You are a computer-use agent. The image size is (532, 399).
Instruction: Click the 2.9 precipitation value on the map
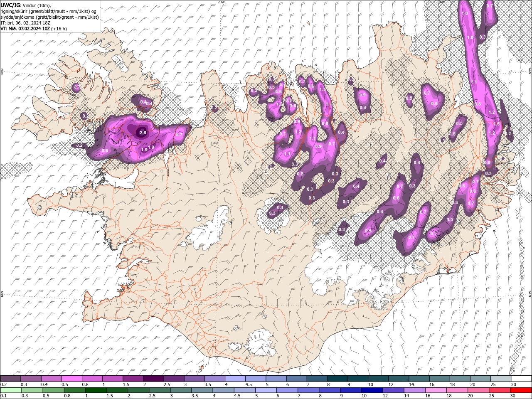click(143, 133)
